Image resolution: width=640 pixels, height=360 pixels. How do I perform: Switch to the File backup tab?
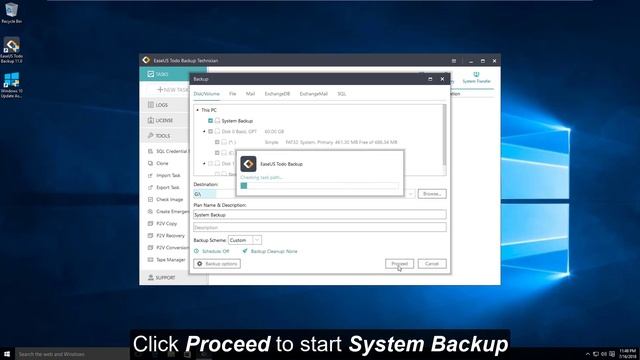233,94
